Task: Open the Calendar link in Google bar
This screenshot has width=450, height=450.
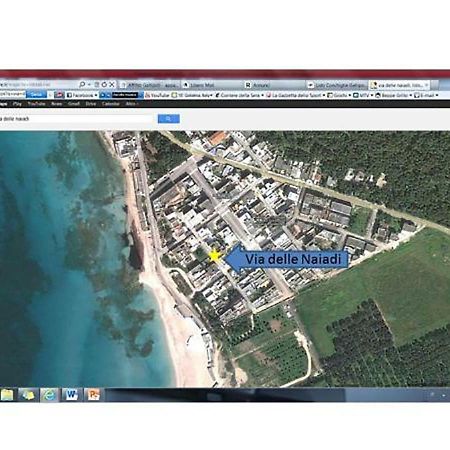Action: (x=111, y=104)
